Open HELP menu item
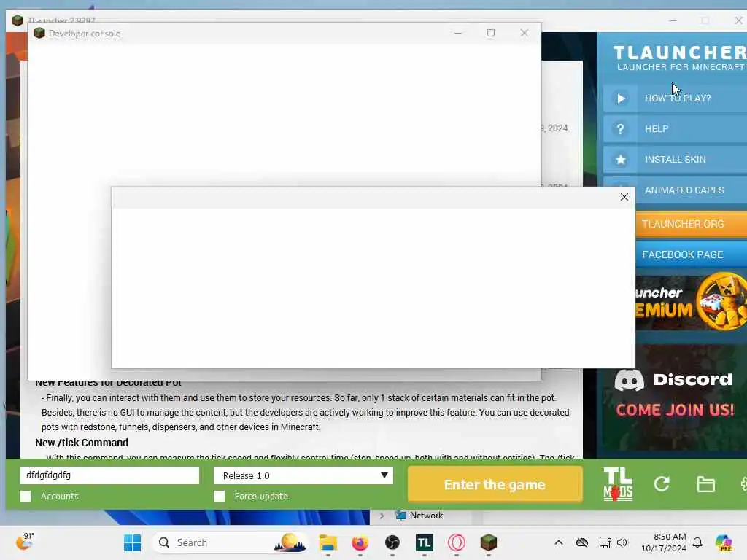The image size is (747, 560). pos(675,129)
